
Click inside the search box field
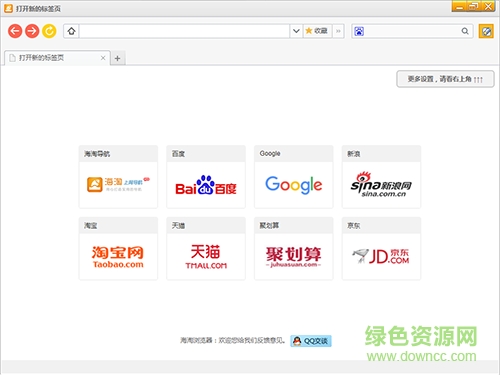click(x=412, y=31)
